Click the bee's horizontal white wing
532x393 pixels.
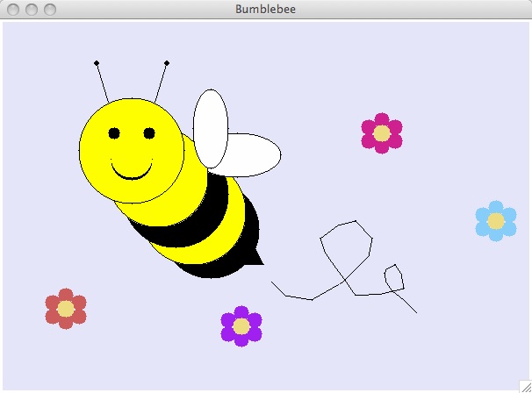(251, 155)
